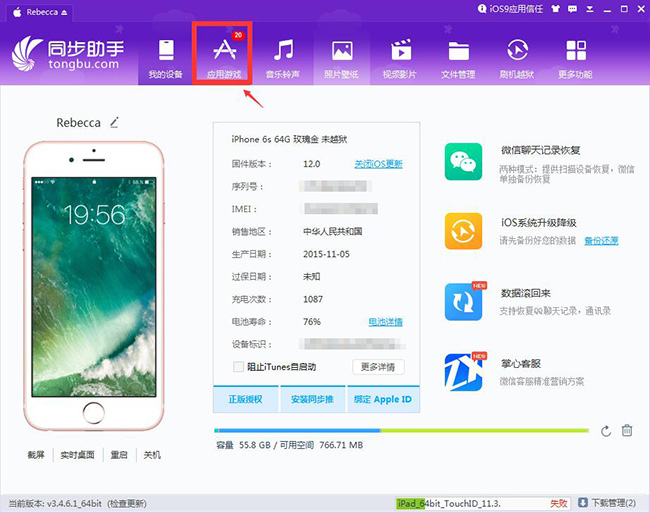
Task: Click the iPhone screen preview image
Action: pos(94,287)
